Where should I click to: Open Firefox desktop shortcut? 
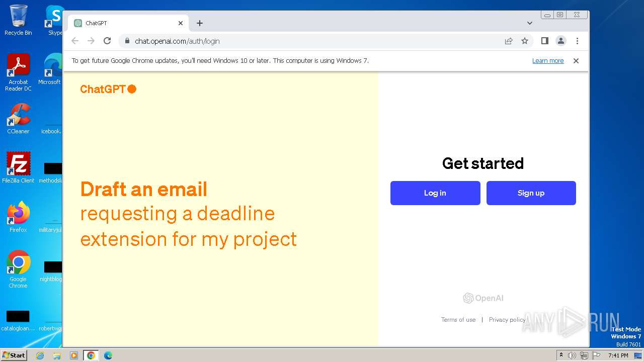coord(18,217)
